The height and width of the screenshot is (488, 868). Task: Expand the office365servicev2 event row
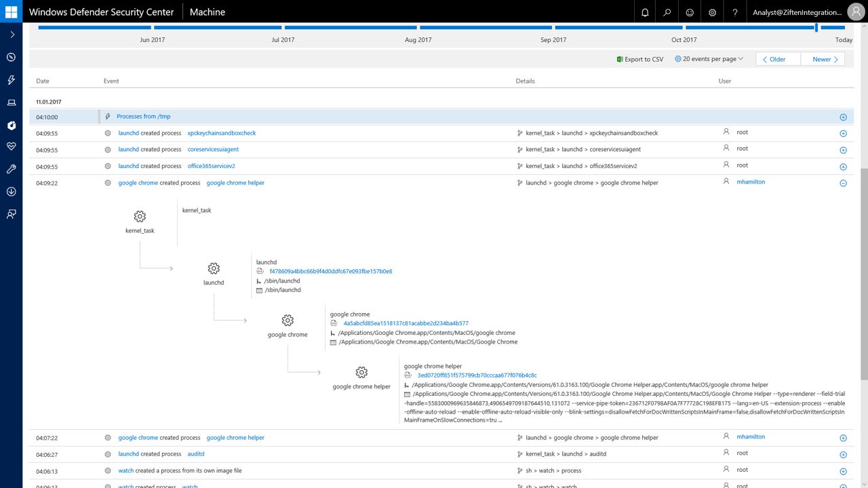[x=844, y=167]
